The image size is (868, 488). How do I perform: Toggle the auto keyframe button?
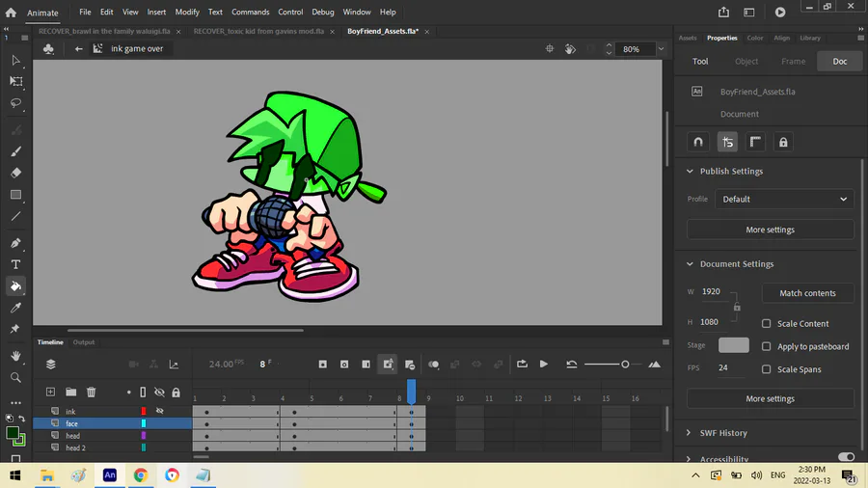coord(388,364)
